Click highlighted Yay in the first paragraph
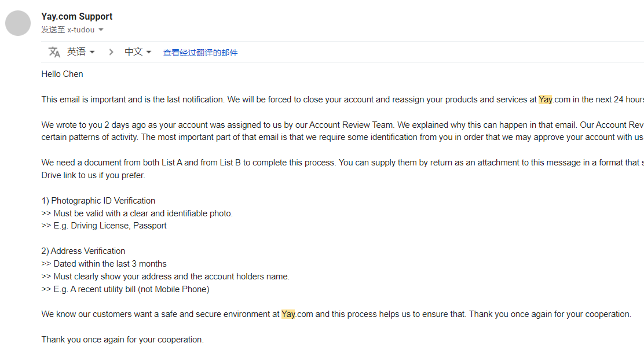Image resolution: width=644 pixels, height=354 pixels. click(546, 99)
